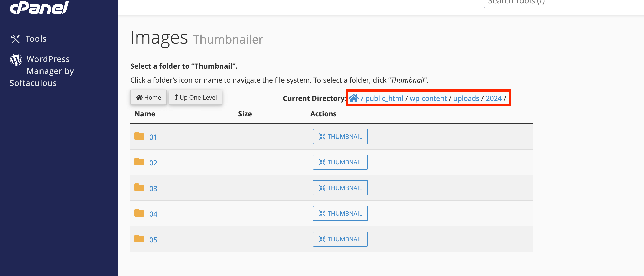The height and width of the screenshot is (276, 644).
Task: Open public_html in the breadcrumb path
Action: click(x=384, y=98)
